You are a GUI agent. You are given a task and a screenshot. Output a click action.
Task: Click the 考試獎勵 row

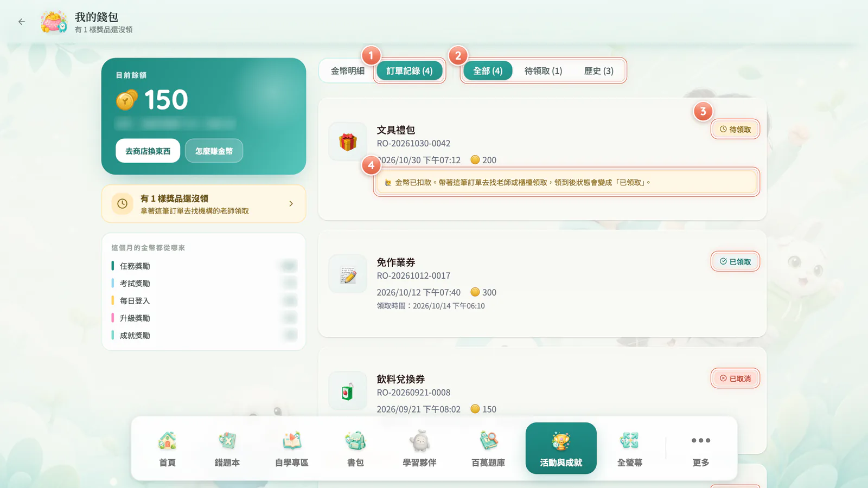pyautogui.click(x=204, y=283)
